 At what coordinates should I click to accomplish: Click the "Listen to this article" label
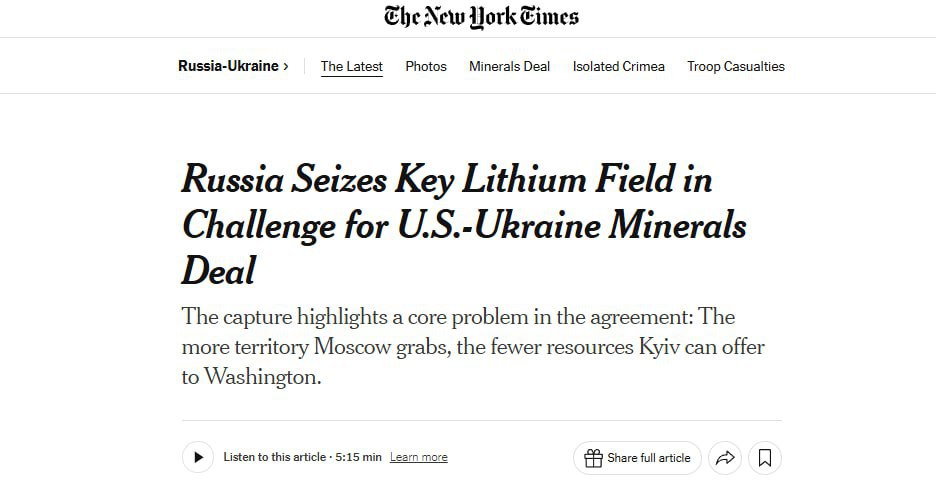tap(274, 458)
